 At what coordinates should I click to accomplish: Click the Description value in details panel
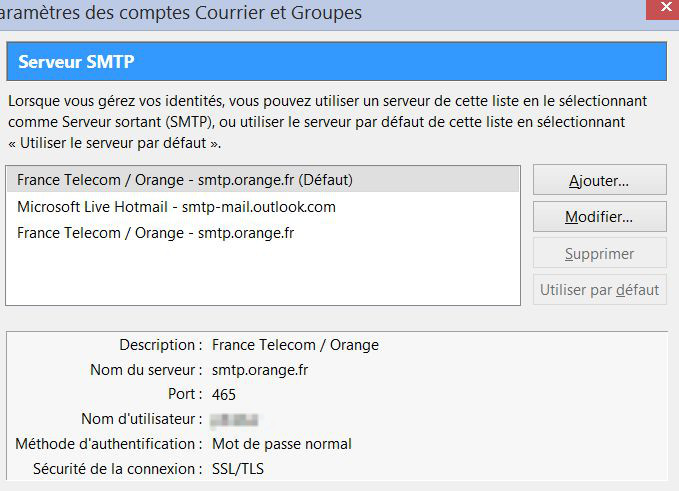295,345
